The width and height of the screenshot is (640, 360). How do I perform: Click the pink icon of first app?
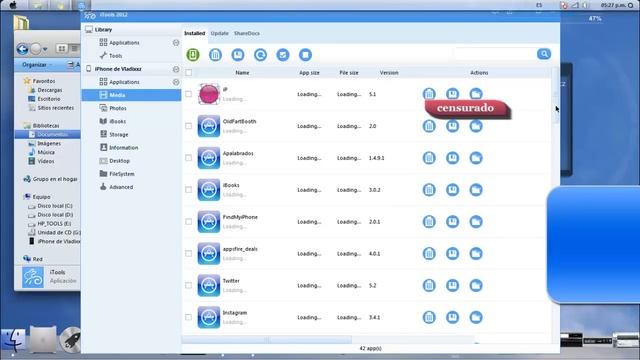click(209, 94)
